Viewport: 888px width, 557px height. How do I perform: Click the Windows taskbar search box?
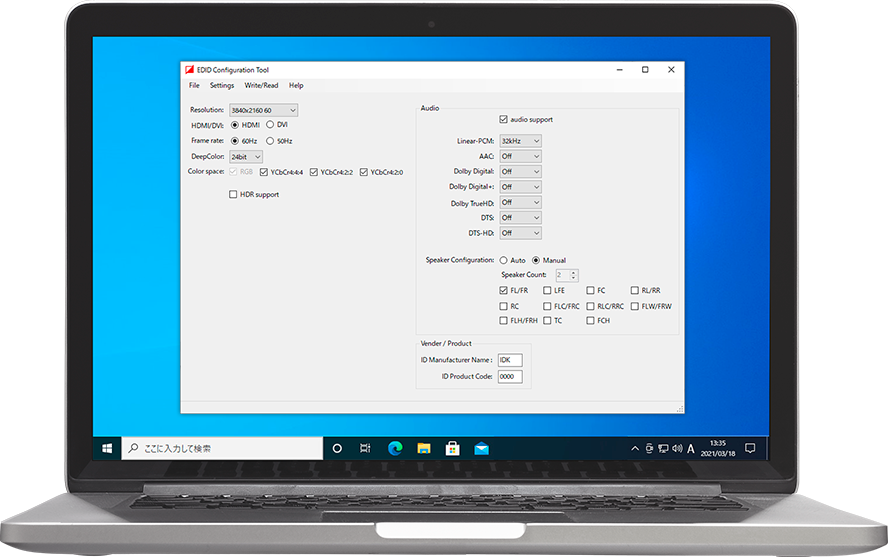click(222, 449)
